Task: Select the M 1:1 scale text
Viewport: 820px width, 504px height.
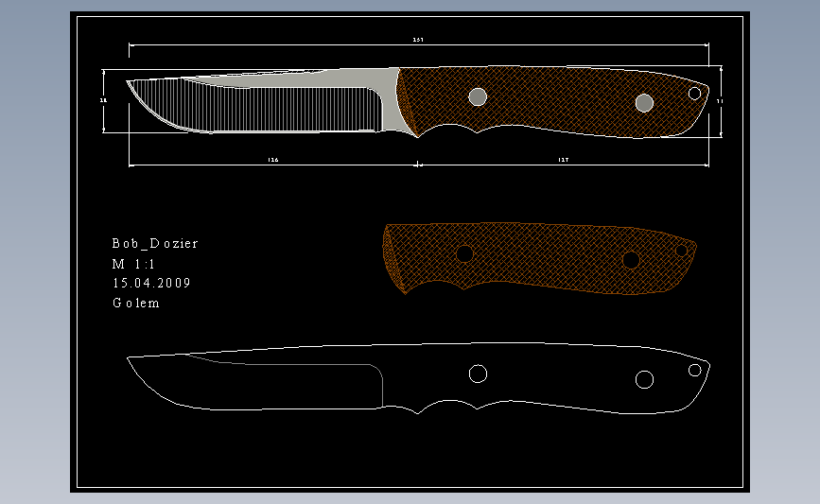Action: click(133, 264)
